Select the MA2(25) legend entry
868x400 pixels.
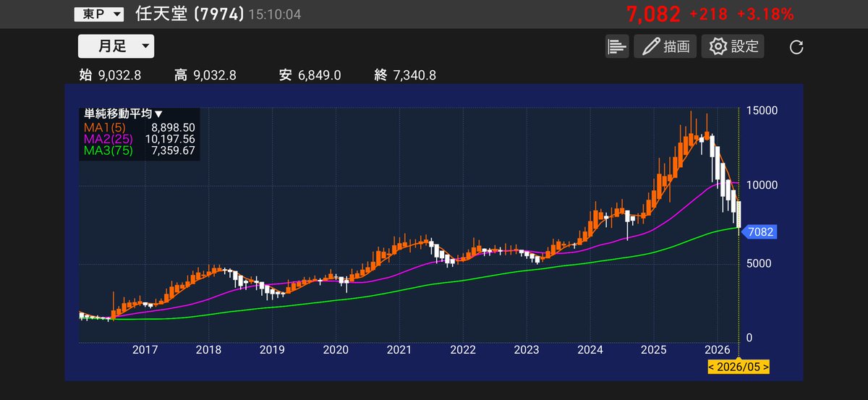[x=108, y=139]
